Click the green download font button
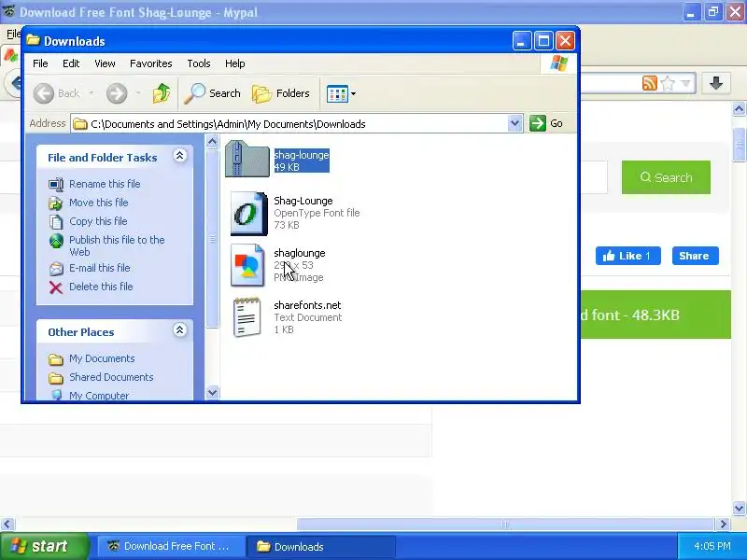Screen dimensions: 747x560 (x=655, y=315)
